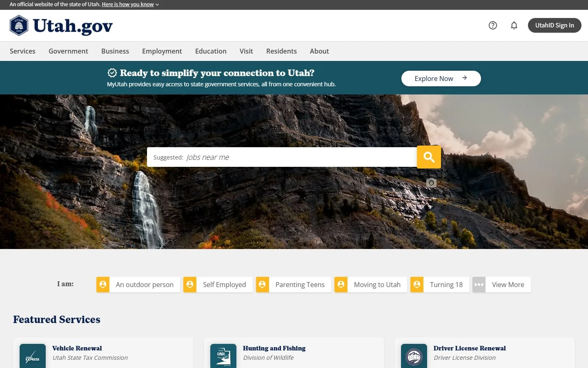Open the Education menu

click(211, 51)
